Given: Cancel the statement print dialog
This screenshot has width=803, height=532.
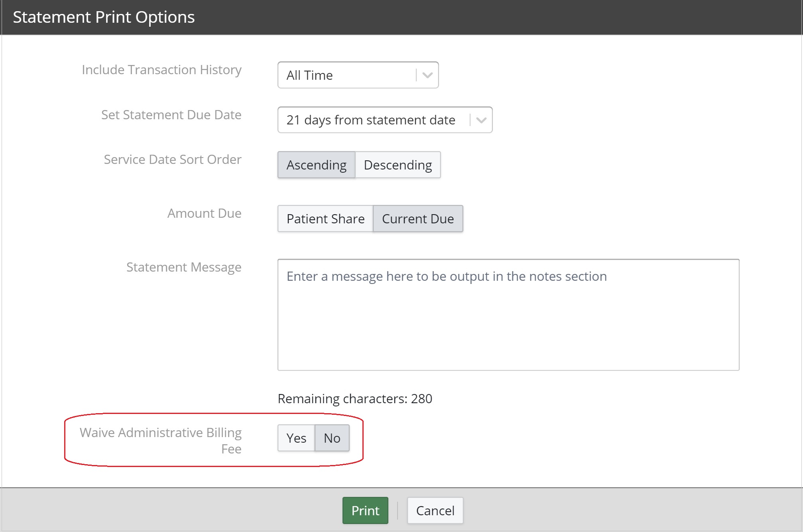Looking at the screenshot, I should point(435,510).
